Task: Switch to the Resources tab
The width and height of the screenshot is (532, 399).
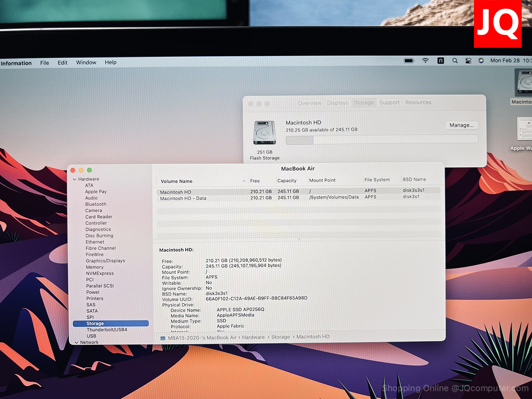Action: pyautogui.click(x=418, y=102)
